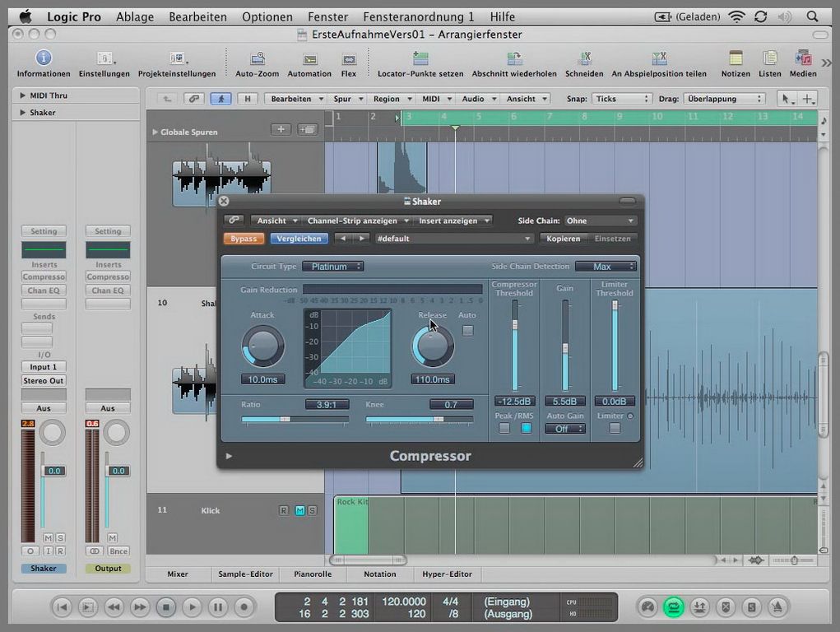Open the Listen panel icon
The width and height of the screenshot is (840, 632).
(x=770, y=58)
